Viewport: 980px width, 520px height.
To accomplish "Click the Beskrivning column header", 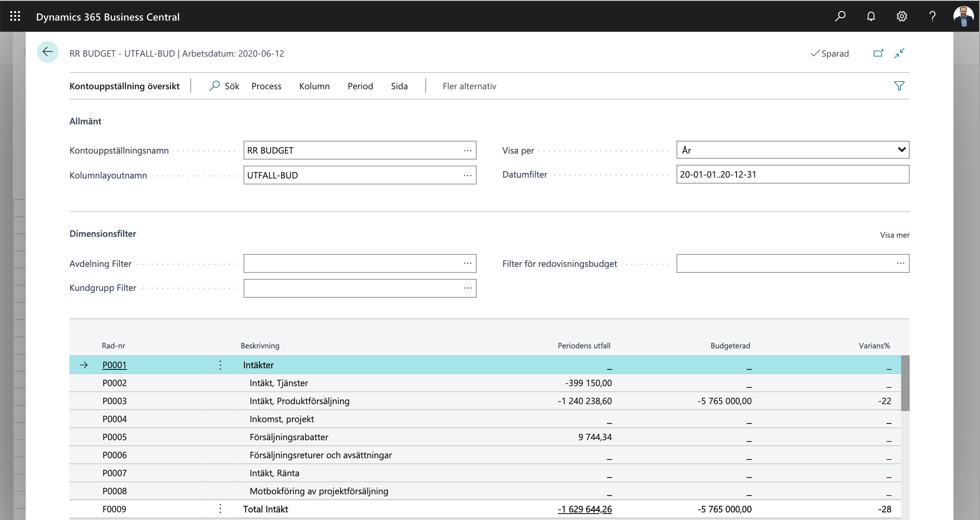I will pos(260,345).
